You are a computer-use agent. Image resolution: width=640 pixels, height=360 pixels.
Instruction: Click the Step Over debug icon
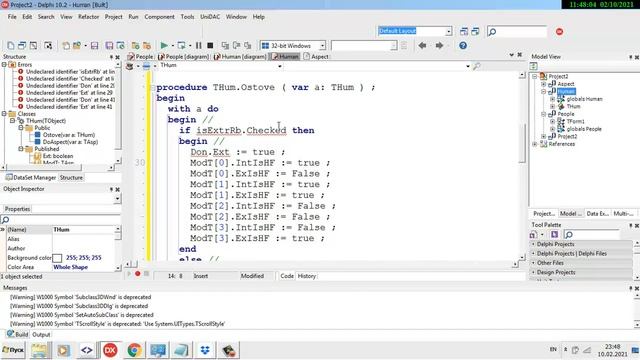tap(236, 45)
